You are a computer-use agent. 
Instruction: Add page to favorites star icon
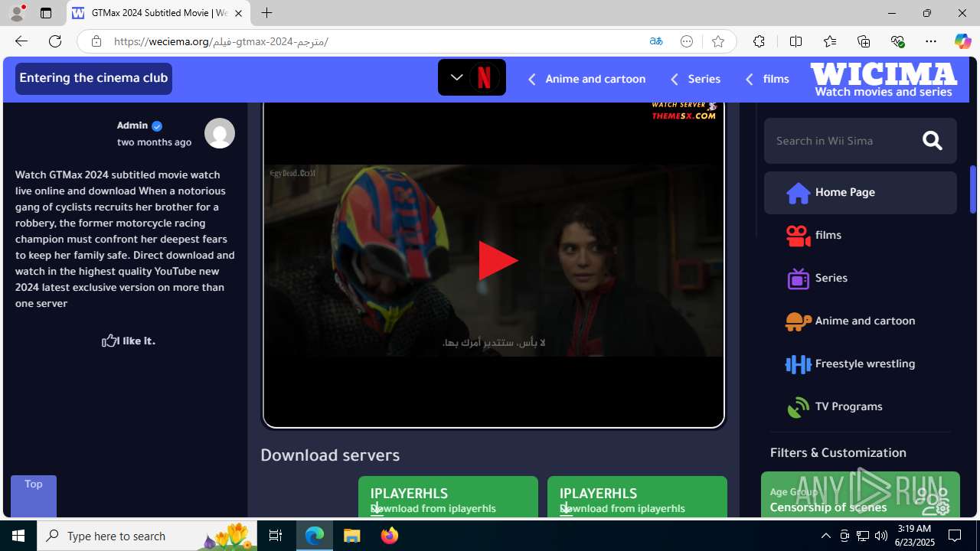717,41
